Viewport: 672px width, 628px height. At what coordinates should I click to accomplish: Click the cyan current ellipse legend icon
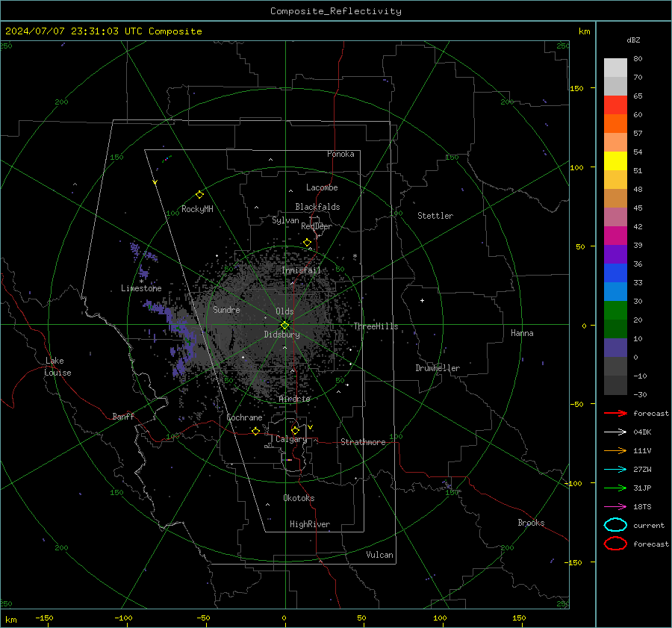(x=615, y=525)
